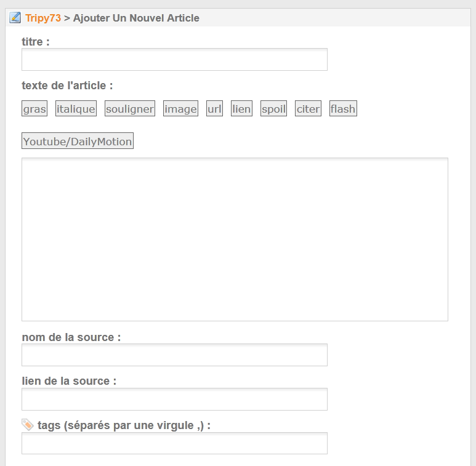Viewport: 476px width, 466px height.
Task: Click the edit article pencil icon
Action: [15, 18]
